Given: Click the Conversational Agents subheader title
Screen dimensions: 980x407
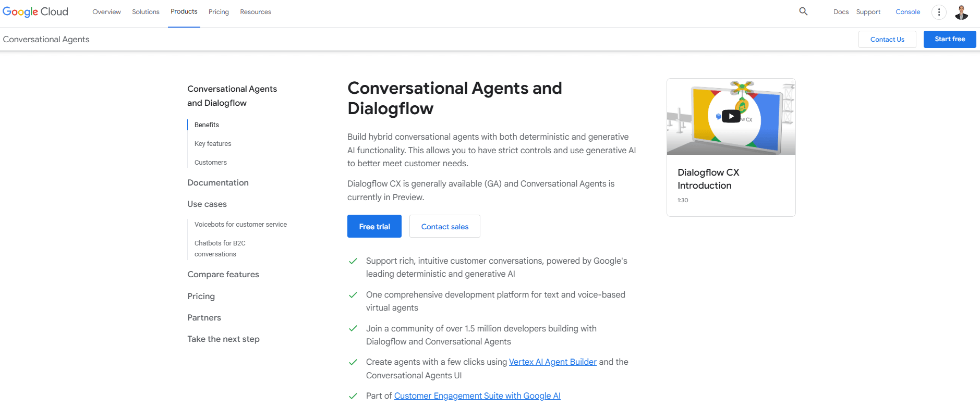Looking at the screenshot, I should [46, 39].
